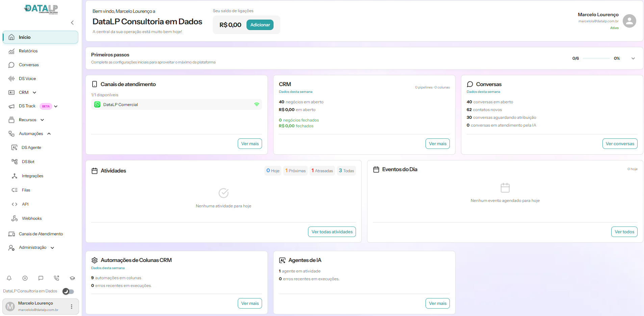Click the Canais de Atendimento devices icon
Image resolution: width=644 pixels, height=316 pixels.
tap(11, 234)
